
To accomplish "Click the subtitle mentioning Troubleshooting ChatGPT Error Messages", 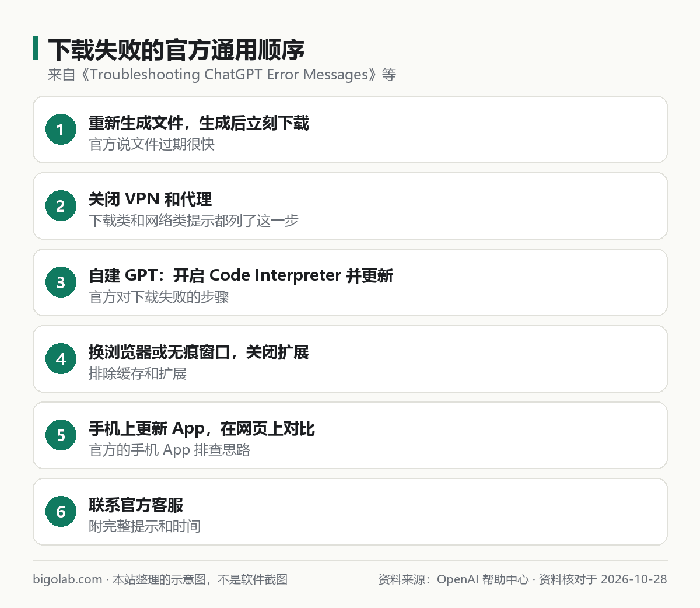I will 222,75.
